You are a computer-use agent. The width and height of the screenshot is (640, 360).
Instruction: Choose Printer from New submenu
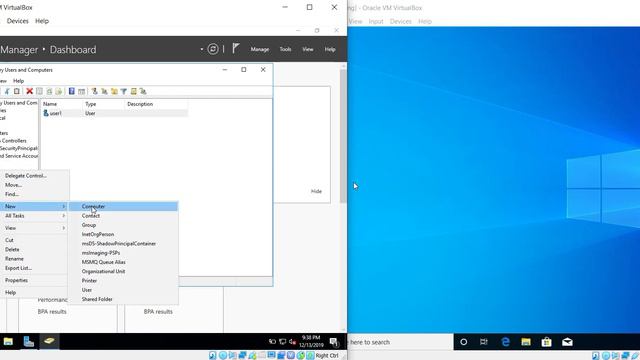(x=123, y=281)
